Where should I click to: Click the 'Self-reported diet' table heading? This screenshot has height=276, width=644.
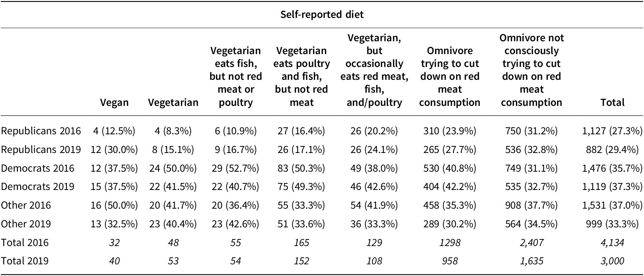point(322,15)
